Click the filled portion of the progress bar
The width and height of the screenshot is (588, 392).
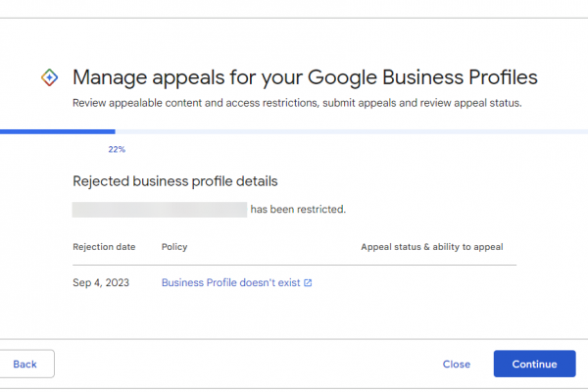pyautogui.click(x=57, y=131)
